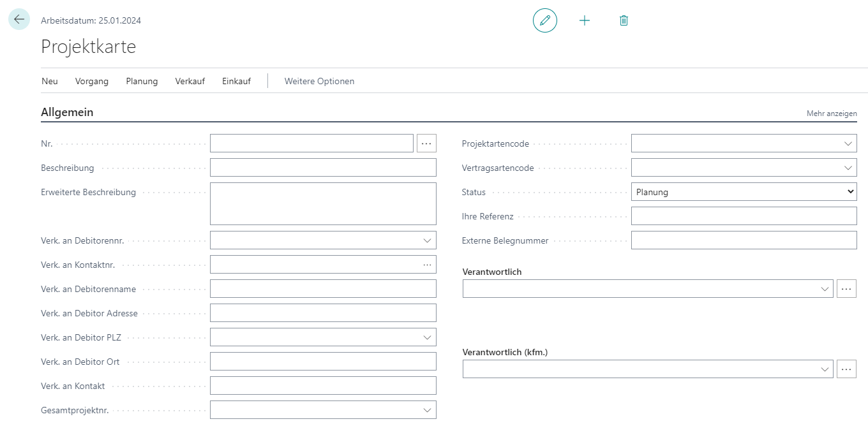Click Verk. an Debitorenname field
Viewport: 868px width, 426px height.
tap(323, 289)
